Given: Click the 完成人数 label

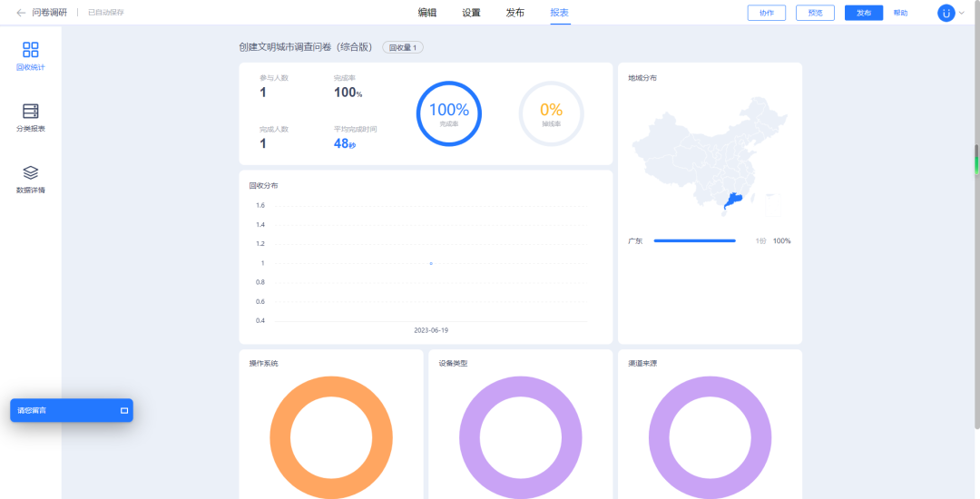Looking at the screenshot, I should (274, 129).
